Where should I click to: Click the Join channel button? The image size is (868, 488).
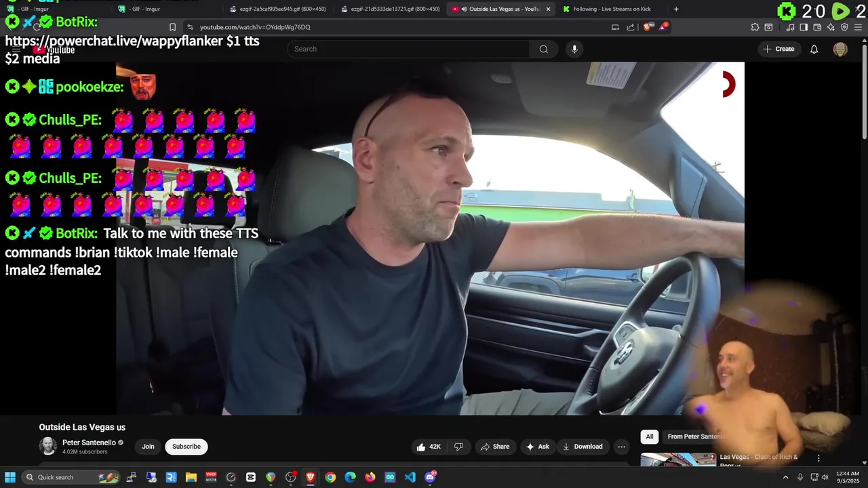[x=148, y=447]
